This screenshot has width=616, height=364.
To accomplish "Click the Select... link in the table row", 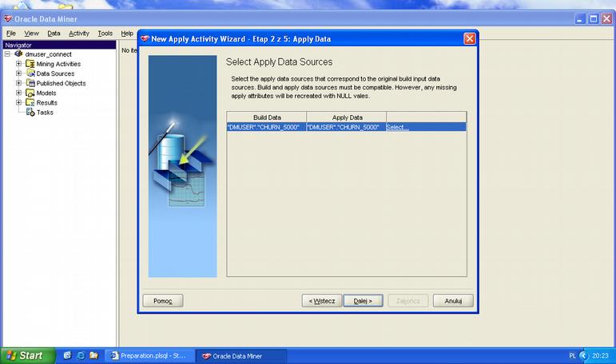I will coord(397,127).
